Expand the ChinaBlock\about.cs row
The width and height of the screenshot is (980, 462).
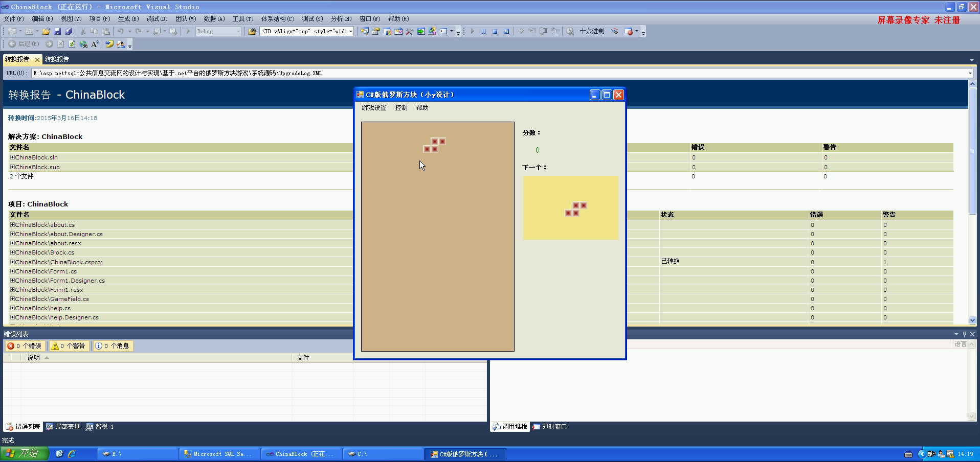click(x=12, y=225)
